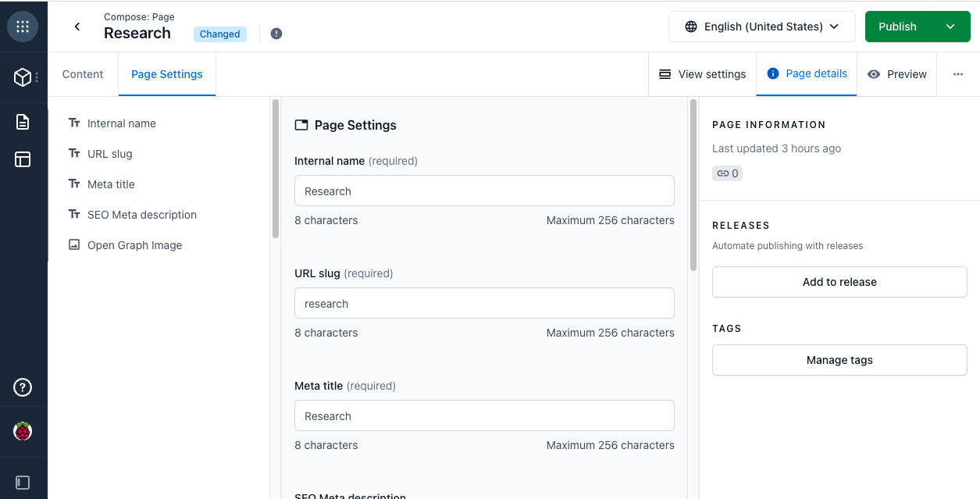Click your profile avatar in the sidebar

pos(23,430)
